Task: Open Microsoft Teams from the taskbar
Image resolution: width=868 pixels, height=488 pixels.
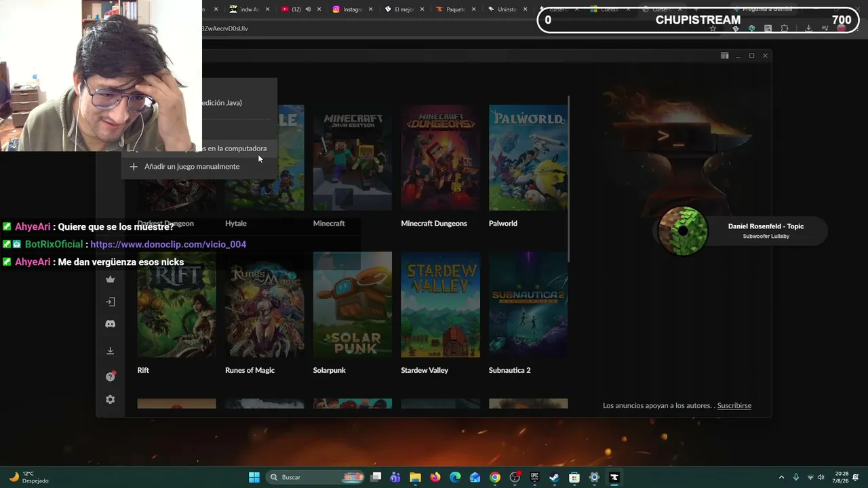Action: click(x=395, y=477)
